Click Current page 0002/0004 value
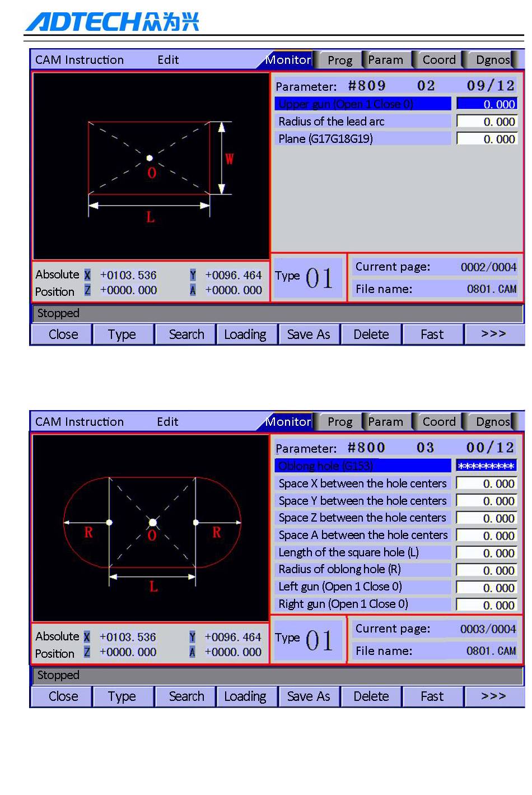This screenshot has height=795, width=532. 488,267
